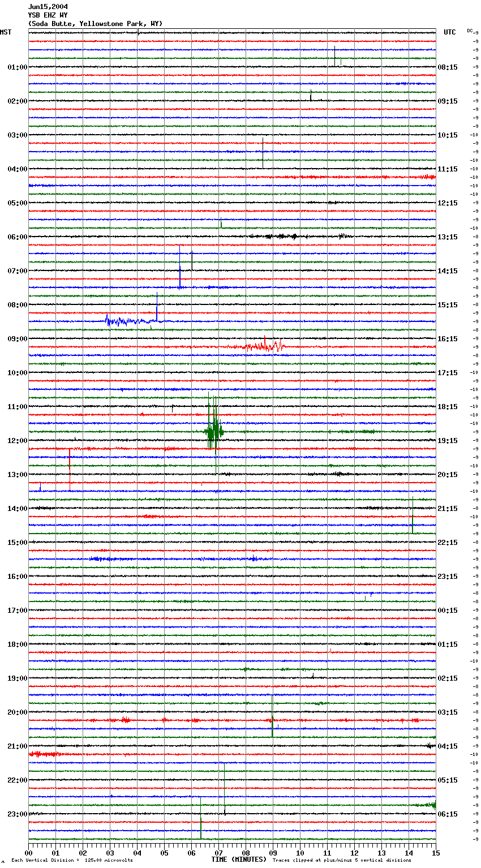
Task: Select the 08:00 MST row label
Action: point(18,305)
